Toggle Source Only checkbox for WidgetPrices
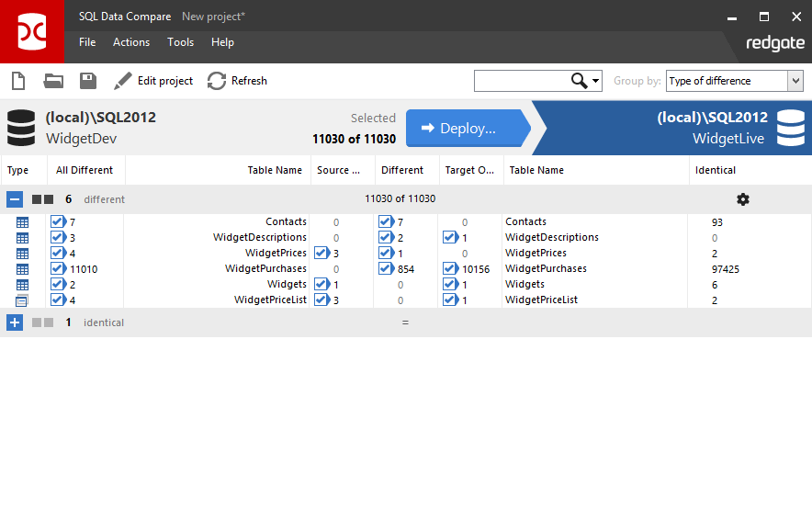Image resolution: width=812 pixels, height=509 pixels. point(321,254)
